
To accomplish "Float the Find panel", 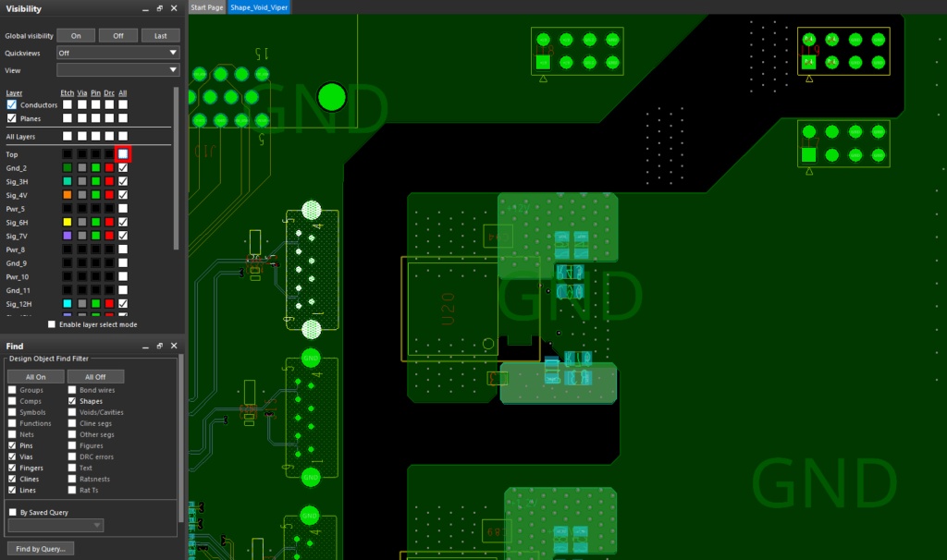I will click(x=159, y=346).
